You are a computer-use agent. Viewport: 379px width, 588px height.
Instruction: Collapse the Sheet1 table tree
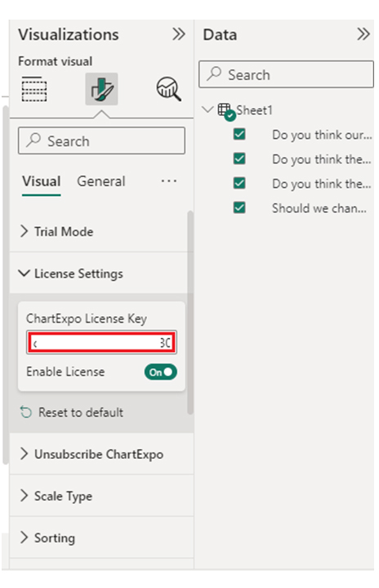pos(207,109)
